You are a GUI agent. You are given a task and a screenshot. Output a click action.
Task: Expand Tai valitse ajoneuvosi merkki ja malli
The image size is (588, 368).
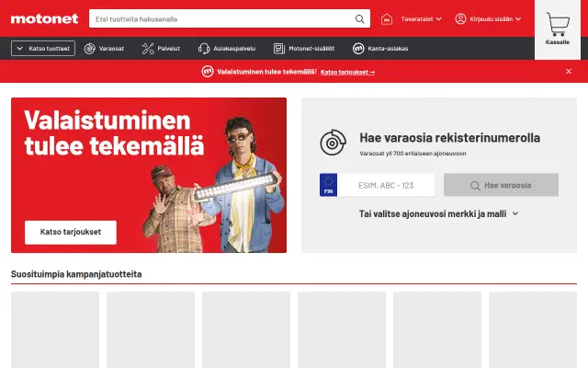(439, 213)
